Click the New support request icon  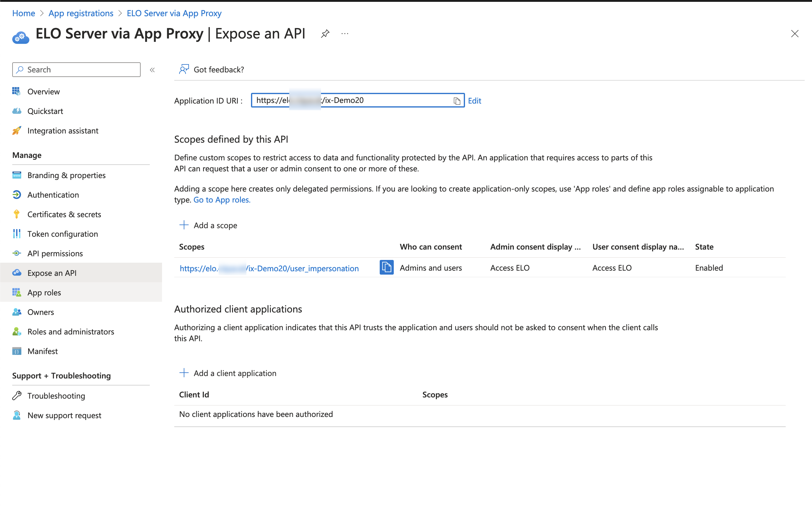[17, 415]
